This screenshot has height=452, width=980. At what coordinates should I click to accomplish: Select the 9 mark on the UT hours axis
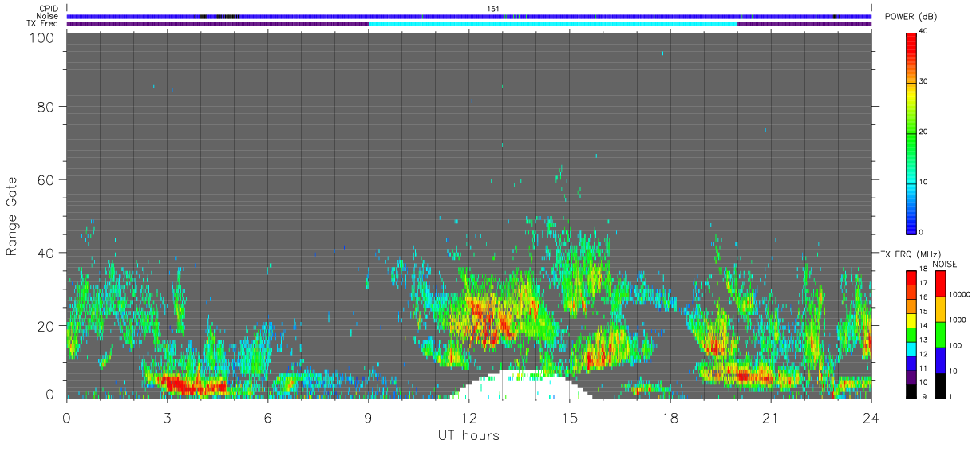click(369, 417)
